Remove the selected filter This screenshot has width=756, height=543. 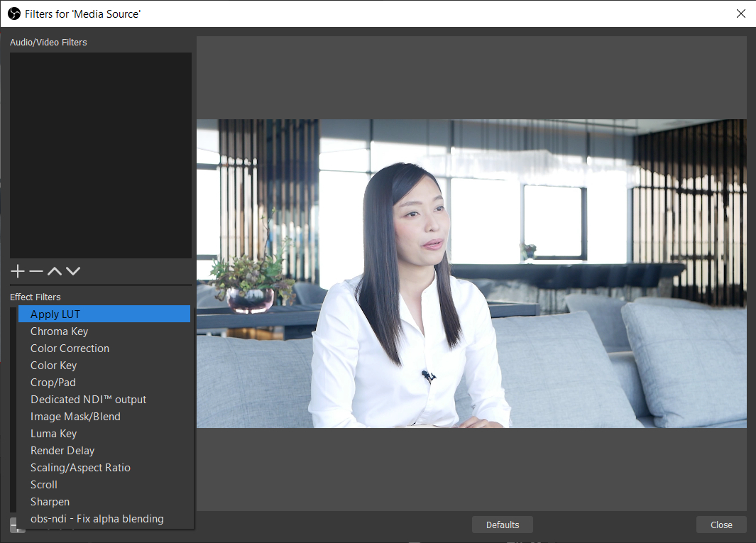(35, 270)
